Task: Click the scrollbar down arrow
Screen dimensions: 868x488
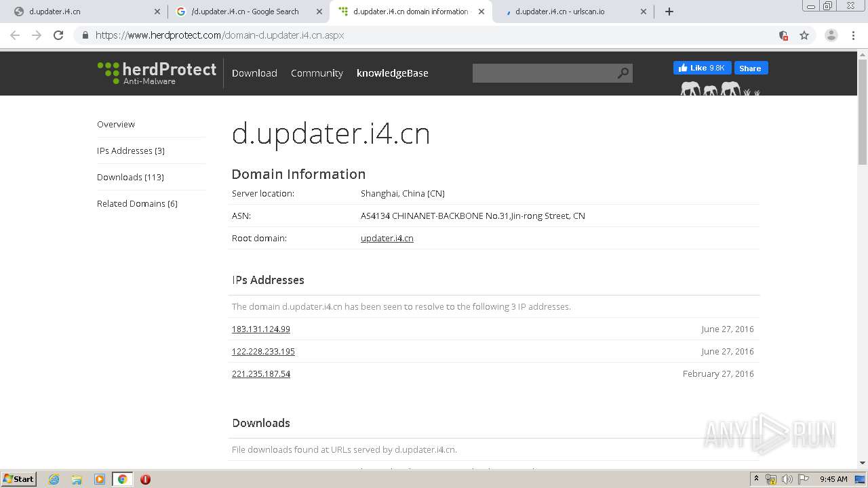Action: [863, 463]
